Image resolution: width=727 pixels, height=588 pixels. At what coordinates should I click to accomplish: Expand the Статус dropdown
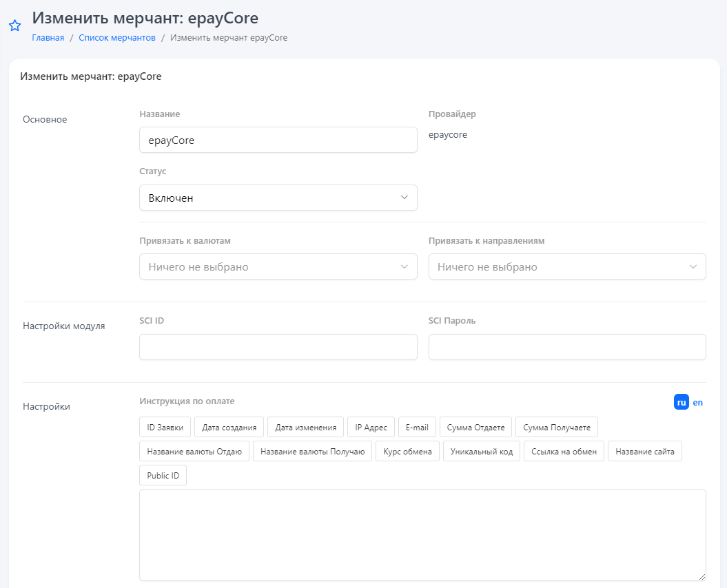[x=278, y=198]
